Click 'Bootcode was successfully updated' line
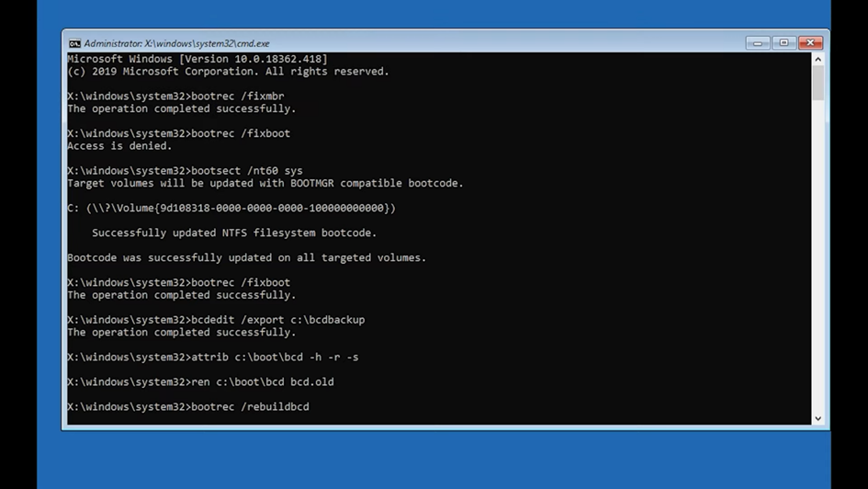Viewport: 868px width, 489px height. tap(247, 257)
